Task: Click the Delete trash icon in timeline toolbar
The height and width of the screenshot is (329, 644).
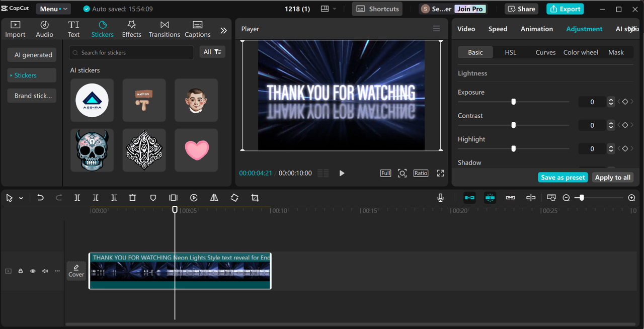Action: click(132, 198)
